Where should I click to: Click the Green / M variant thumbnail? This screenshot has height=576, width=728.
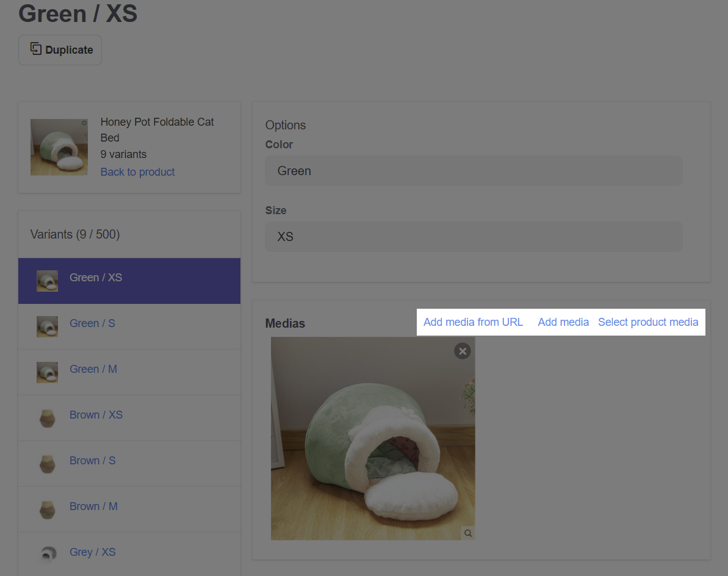point(48,372)
